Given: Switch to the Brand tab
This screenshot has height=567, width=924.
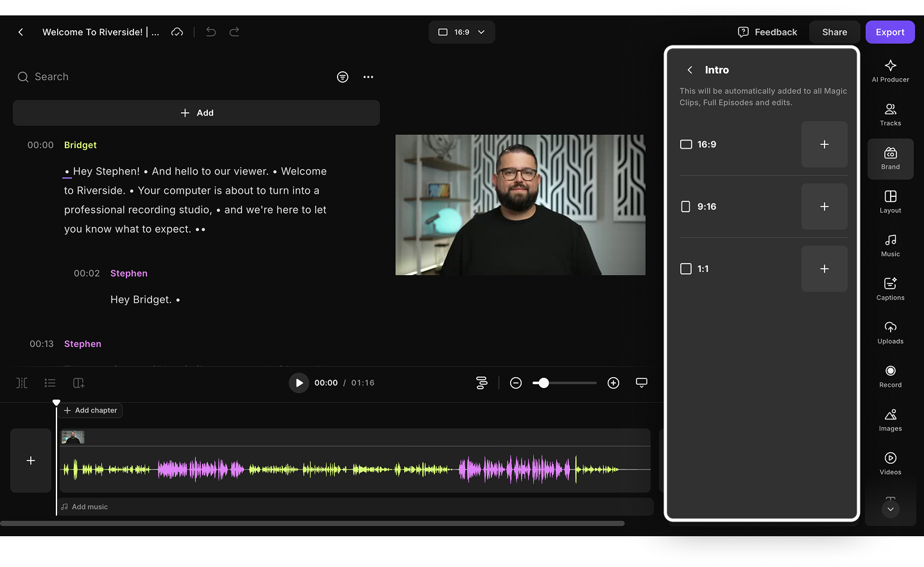Looking at the screenshot, I should click(890, 158).
